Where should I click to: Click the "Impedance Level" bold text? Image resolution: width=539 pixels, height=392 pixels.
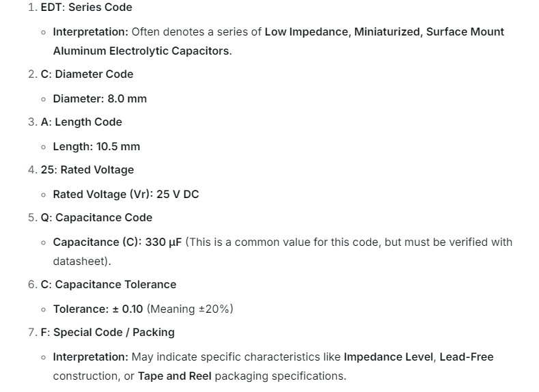tap(389, 357)
